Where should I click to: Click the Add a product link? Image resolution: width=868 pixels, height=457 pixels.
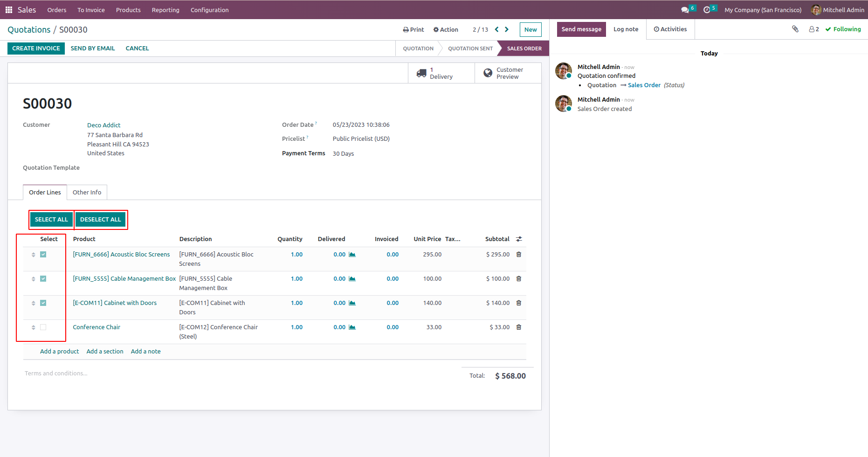tap(59, 352)
